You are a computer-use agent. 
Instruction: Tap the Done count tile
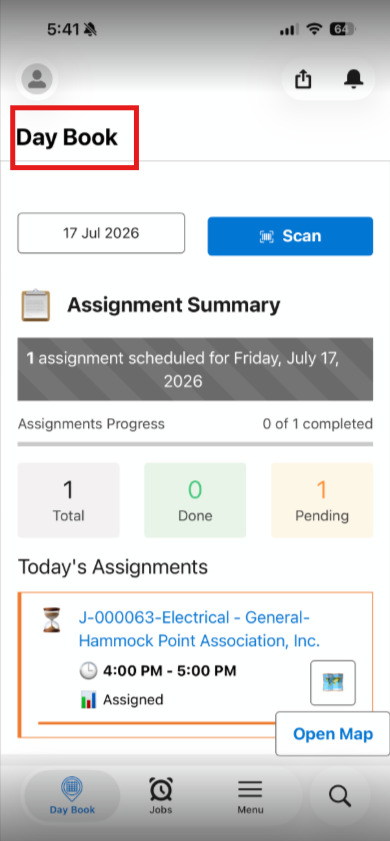tap(195, 500)
